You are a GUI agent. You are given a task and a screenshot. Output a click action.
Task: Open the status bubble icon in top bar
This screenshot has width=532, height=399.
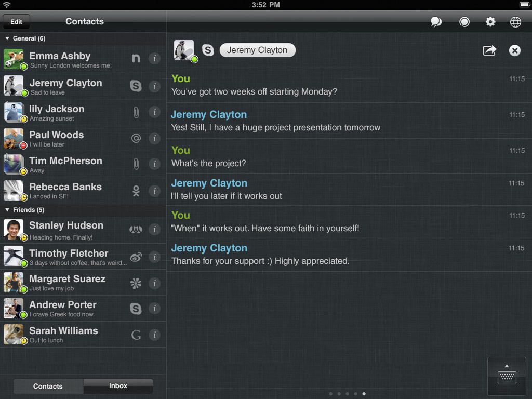pos(464,22)
